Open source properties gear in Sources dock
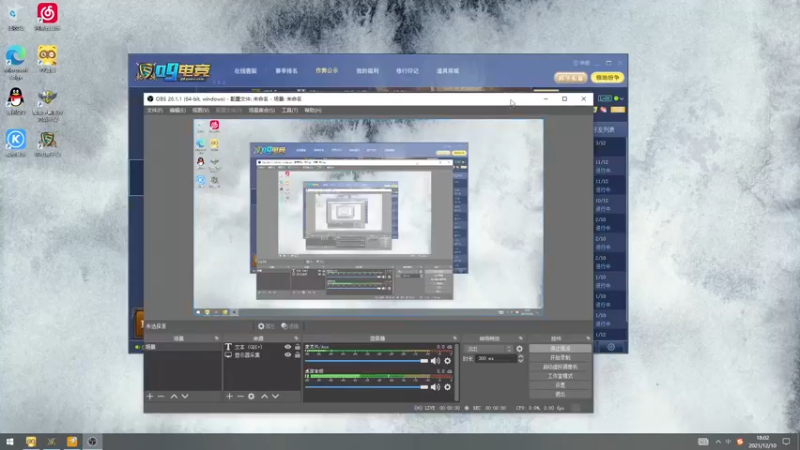Screen dimensions: 800x450 tap(251, 396)
